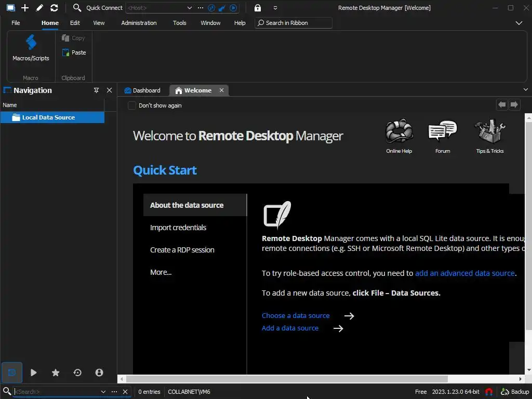
Task: Open search options ellipsis in status bar
Action: point(114,392)
